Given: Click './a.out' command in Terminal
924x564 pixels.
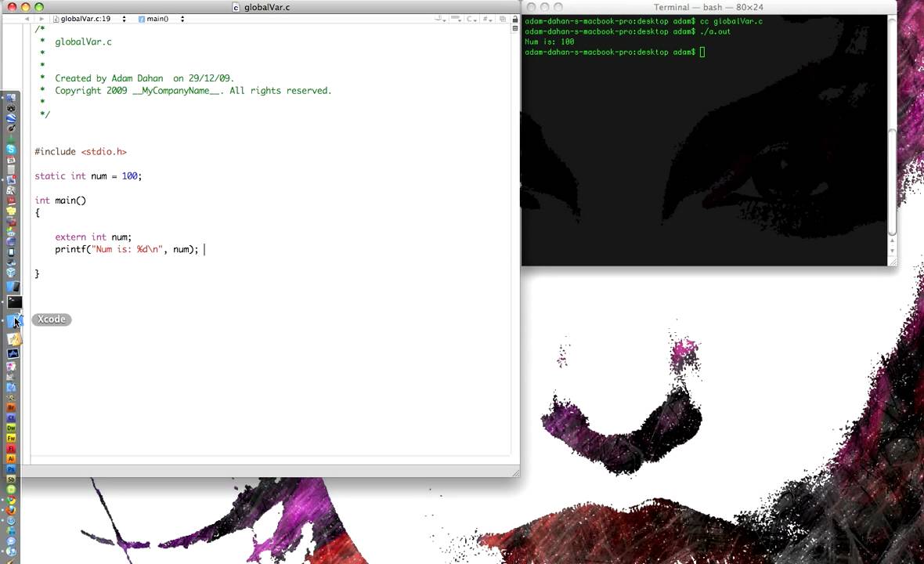Looking at the screenshot, I should [716, 31].
